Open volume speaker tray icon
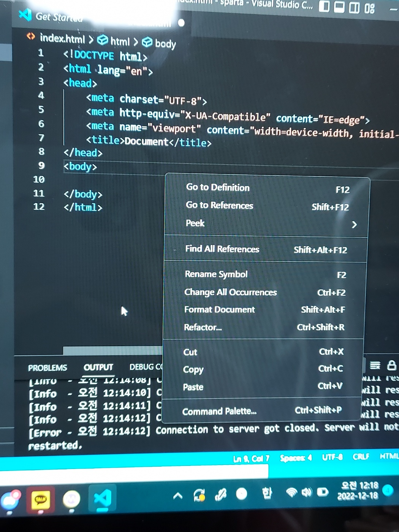The width and height of the screenshot is (399, 532). [307, 492]
